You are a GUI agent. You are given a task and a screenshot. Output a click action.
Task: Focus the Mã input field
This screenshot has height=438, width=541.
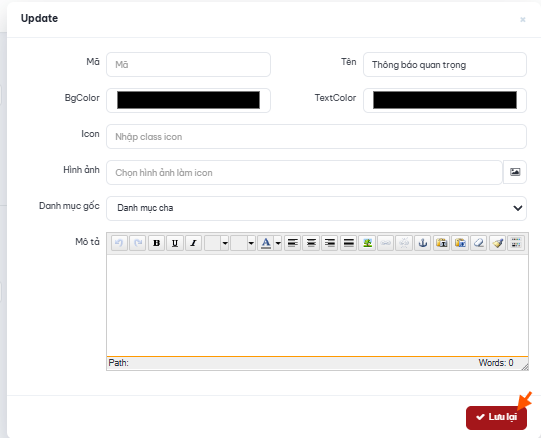pos(188,65)
